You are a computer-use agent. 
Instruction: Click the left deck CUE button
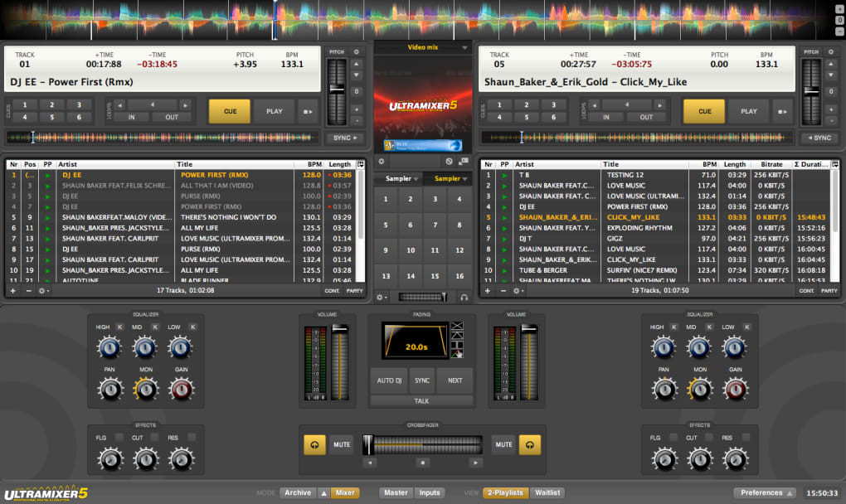[230, 111]
